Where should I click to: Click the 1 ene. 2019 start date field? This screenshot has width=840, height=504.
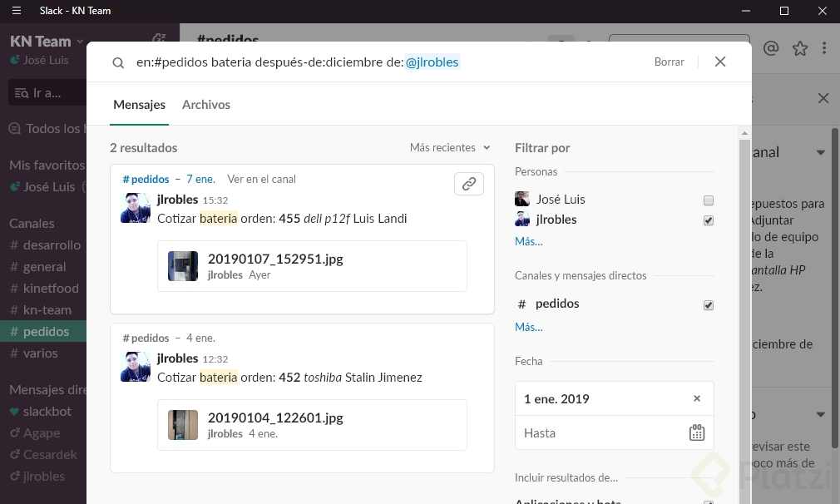(x=615, y=398)
